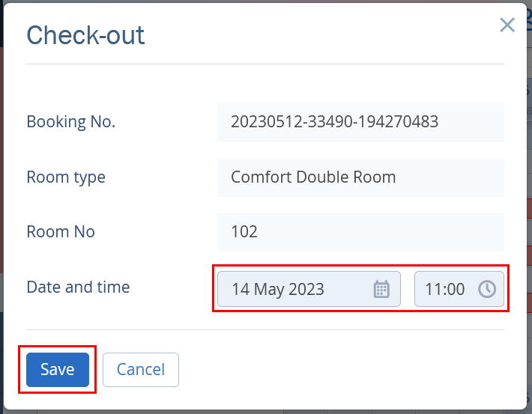532x414 pixels.
Task: Click the Comfort Double Room value field
Action: [360, 177]
